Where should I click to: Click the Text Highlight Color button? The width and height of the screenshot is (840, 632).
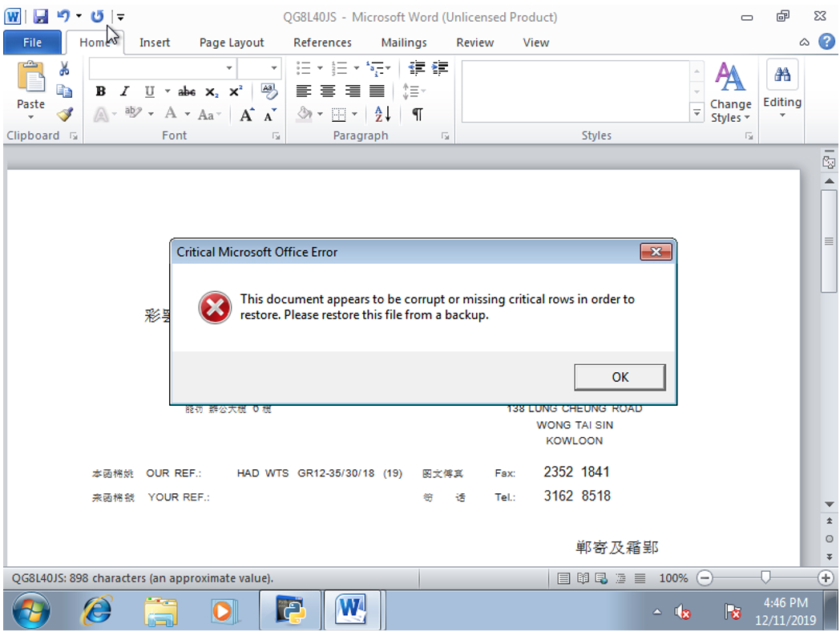133,113
